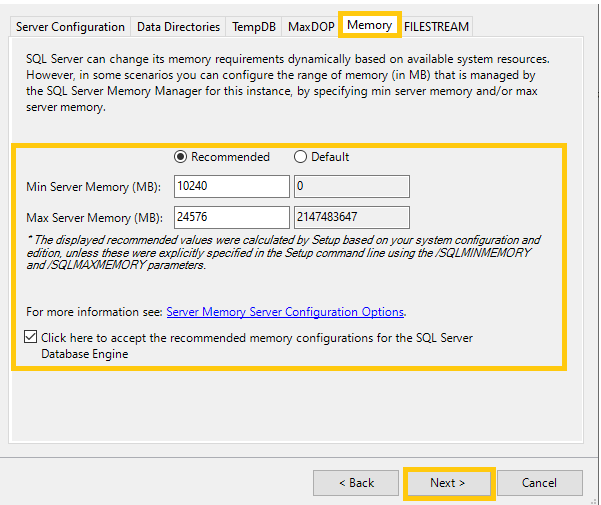Switch to the FILESTREAM tab
Screen dimensions: 601x505
[x=436, y=27]
